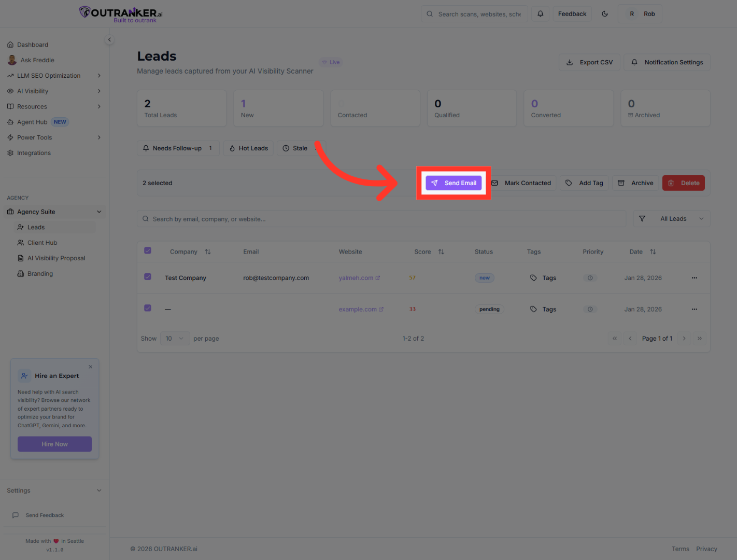Viewport: 737px width, 560px height.
Task: Click the leads search by email field
Action: point(381,219)
